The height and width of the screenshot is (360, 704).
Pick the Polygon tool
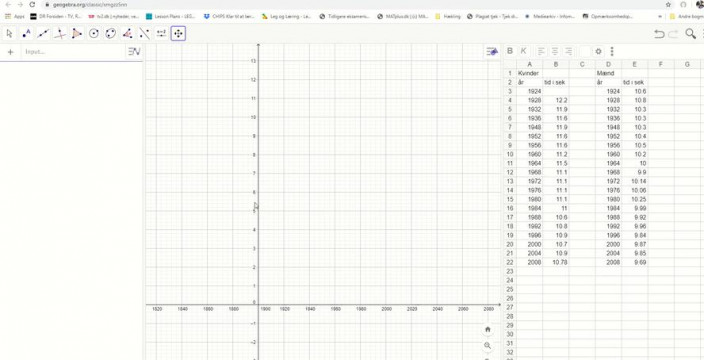point(77,34)
